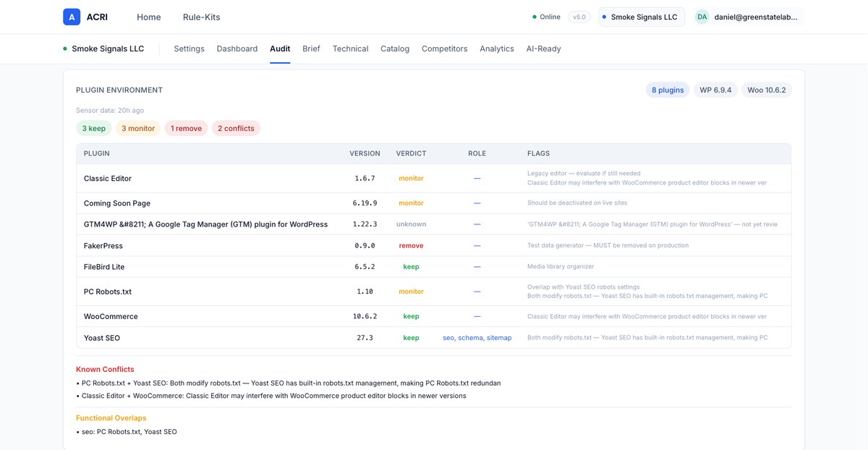Click the PC Robots.txt + Yoast SEO conflict line
Image resolution: width=868 pixels, height=450 pixels.
pos(288,383)
